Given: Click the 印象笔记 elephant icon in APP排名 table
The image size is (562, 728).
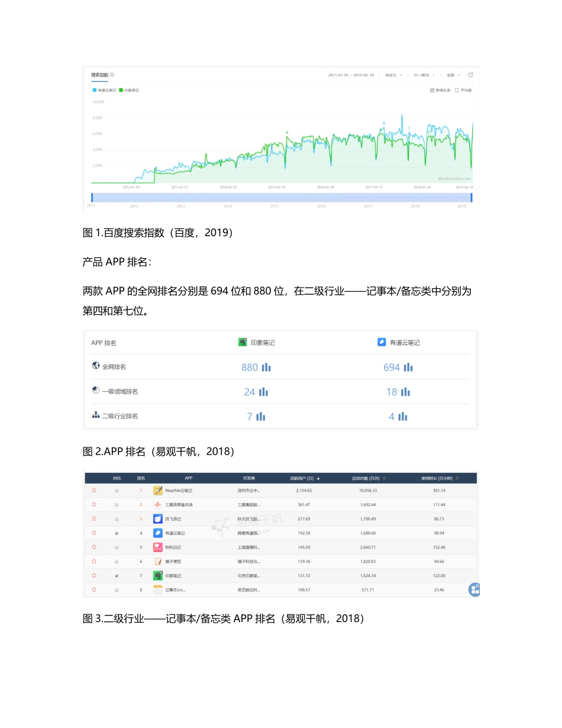Looking at the screenshot, I should 242,342.
